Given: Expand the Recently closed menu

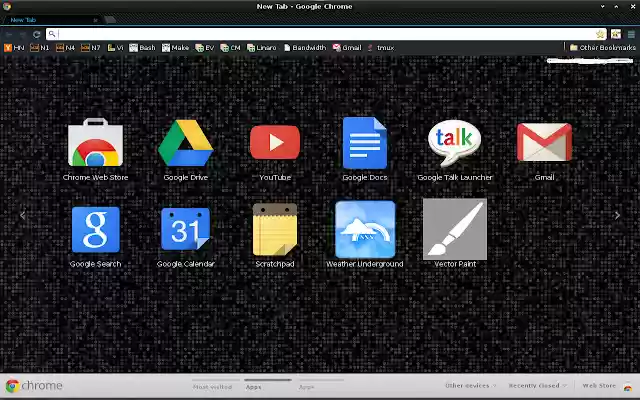Looking at the screenshot, I should pos(538,386).
